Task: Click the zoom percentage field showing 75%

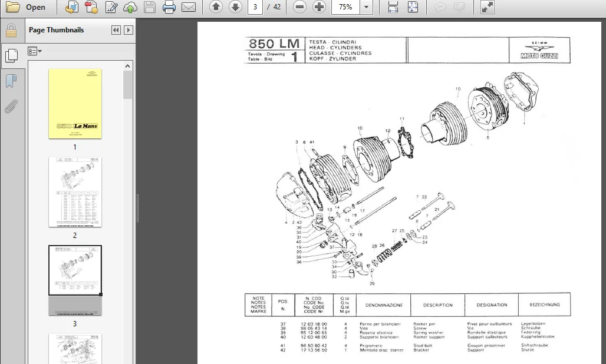Action: [345, 7]
